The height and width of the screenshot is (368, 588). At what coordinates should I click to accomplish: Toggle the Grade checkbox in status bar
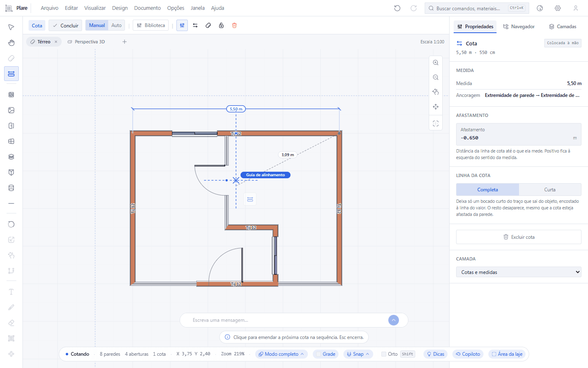click(319, 354)
